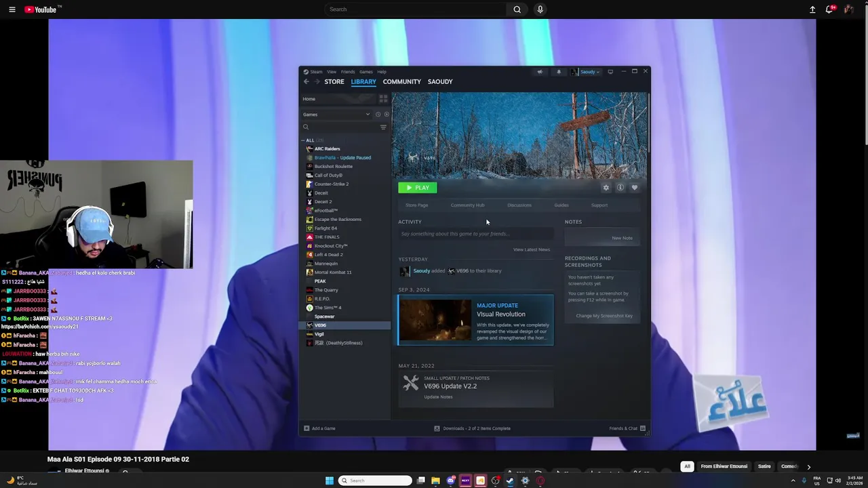Switch to the COMMUNITY tab

(x=402, y=81)
